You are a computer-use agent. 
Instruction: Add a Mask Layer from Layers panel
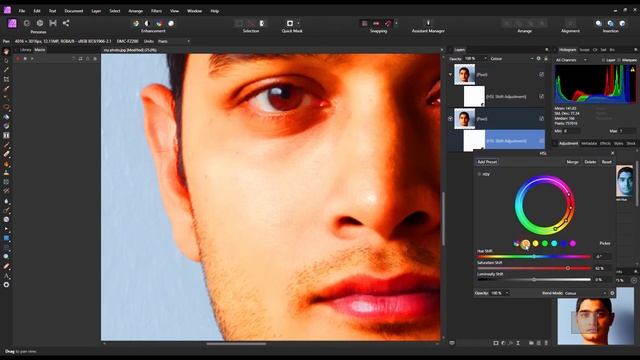pyautogui.click(x=496, y=343)
